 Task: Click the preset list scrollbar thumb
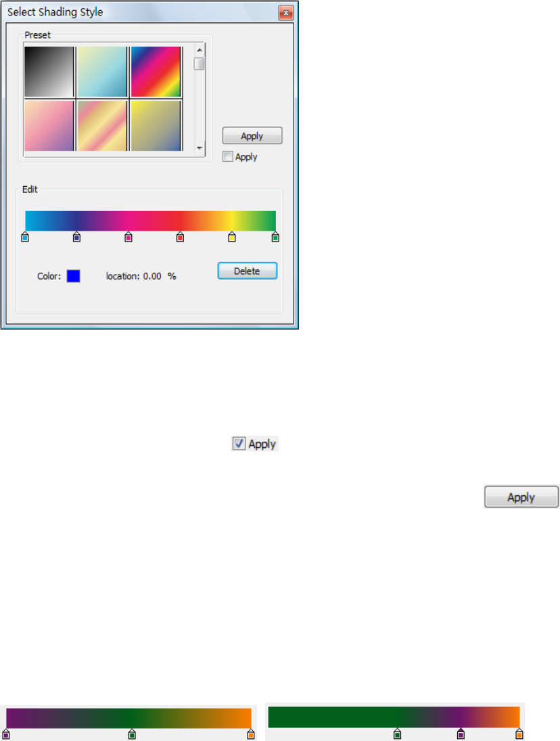200,64
